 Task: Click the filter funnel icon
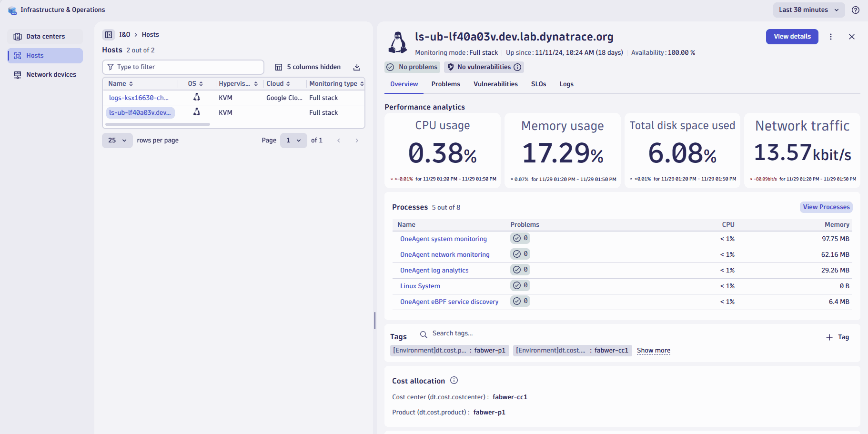(111, 67)
